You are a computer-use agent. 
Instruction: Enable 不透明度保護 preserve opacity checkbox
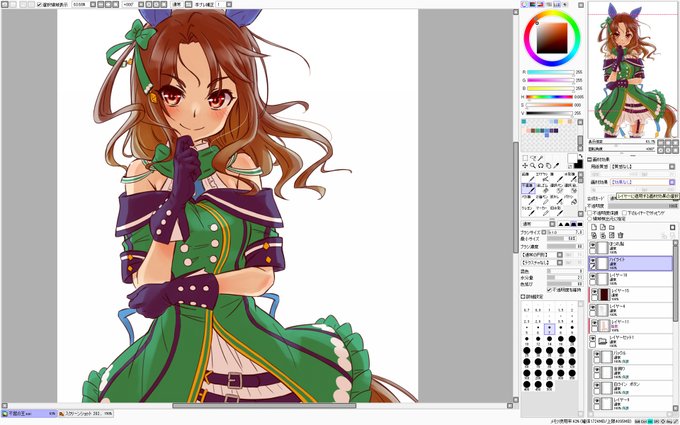pyautogui.click(x=590, y=213)
